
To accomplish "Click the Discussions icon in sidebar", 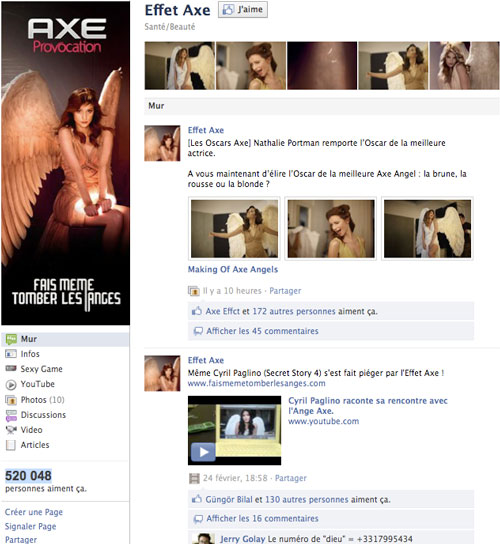I will [x=11, y=415].
